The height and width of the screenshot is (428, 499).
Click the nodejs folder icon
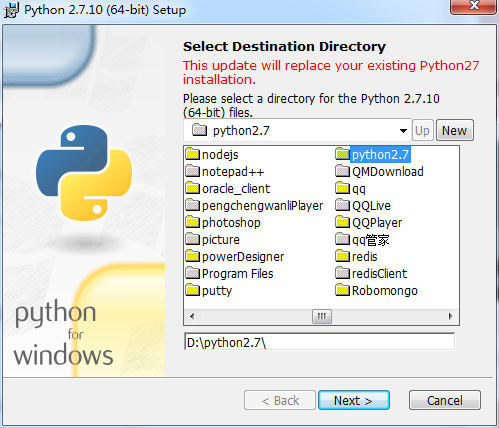point(193,154)
